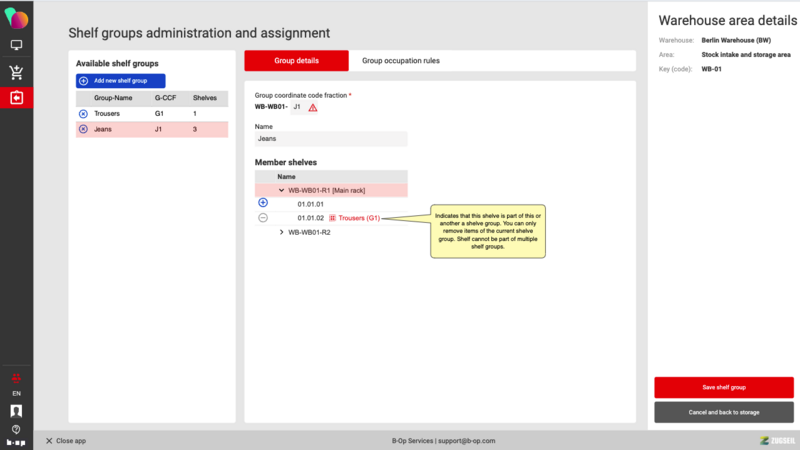This screenshot has width=800, height=450.
Task: Save shelf group
Action: [x=724, y=387]
